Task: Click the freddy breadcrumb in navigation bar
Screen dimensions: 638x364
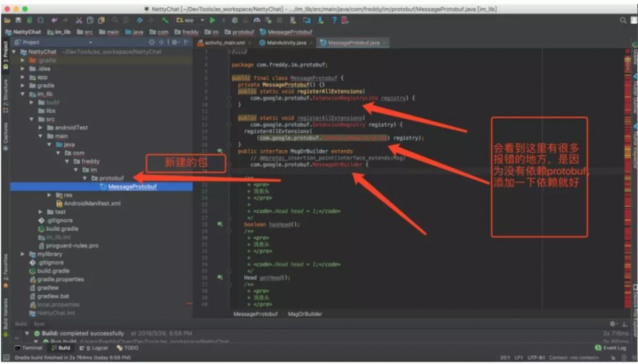Action: pos(186,32)
